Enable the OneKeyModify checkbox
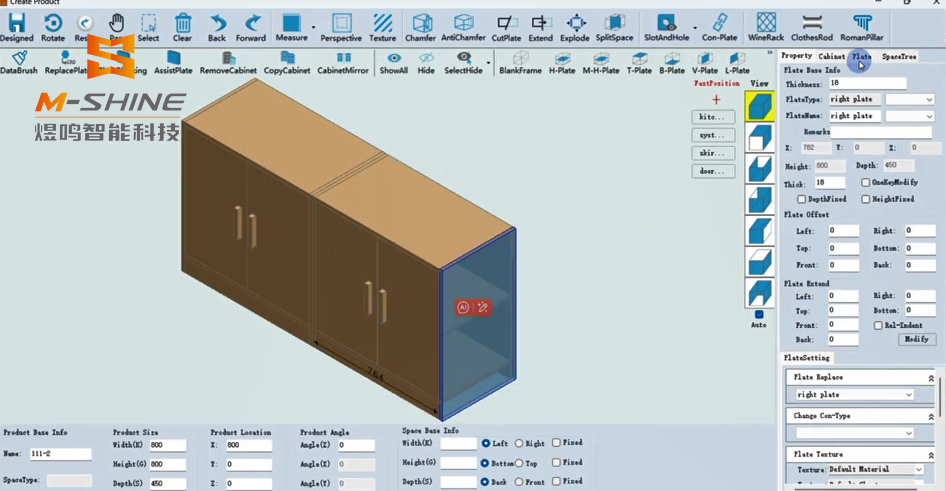Screen dimensions: 946x491 pyautogui.click(x=866, y=183)
